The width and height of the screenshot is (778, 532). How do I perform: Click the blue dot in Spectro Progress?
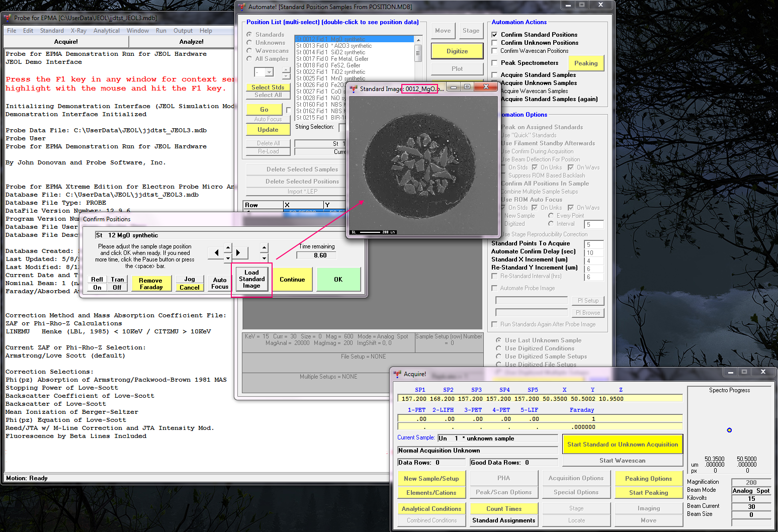pos(729,430)
